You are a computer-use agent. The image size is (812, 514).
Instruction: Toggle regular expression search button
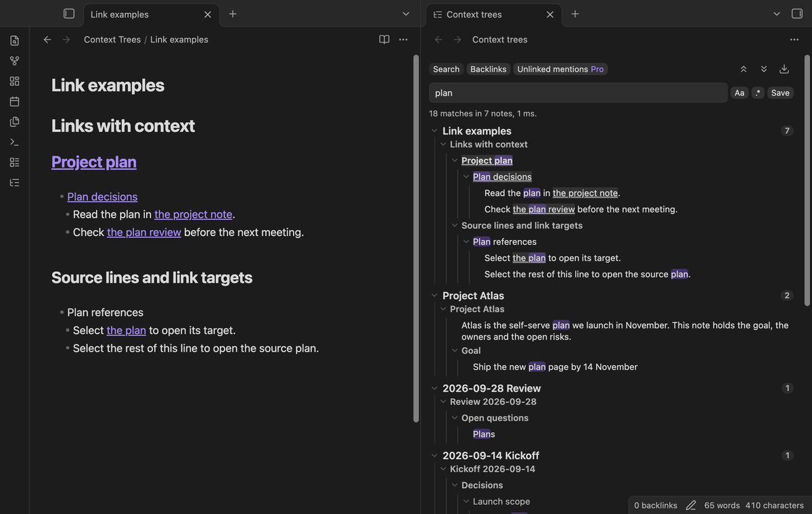757,93
